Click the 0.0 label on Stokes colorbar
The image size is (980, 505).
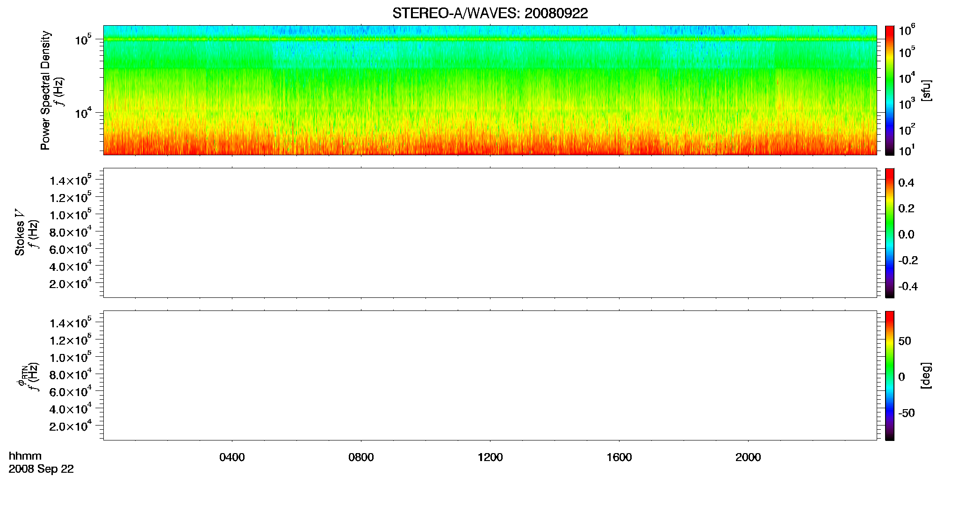[x=906, y=235]
